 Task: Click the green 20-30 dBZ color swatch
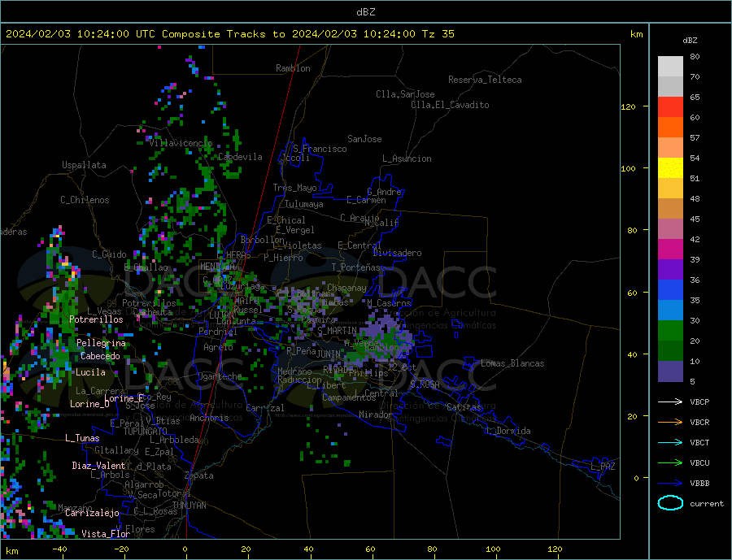[x=670, y=331]
